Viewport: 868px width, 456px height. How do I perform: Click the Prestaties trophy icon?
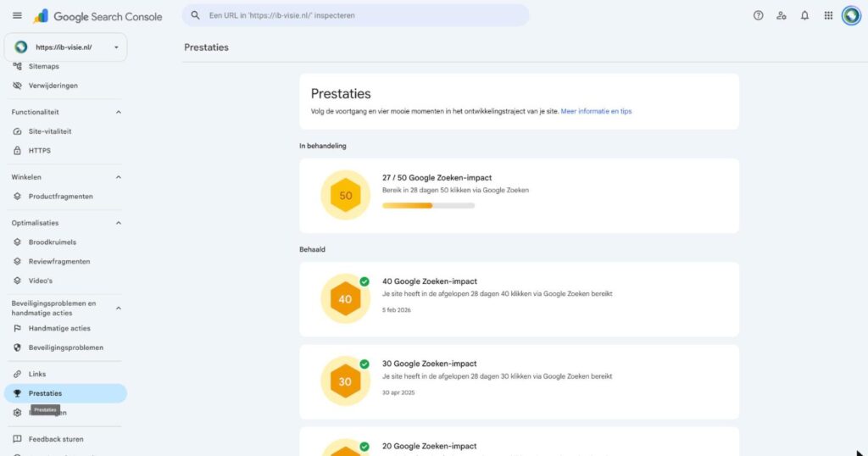coord(17,393)
